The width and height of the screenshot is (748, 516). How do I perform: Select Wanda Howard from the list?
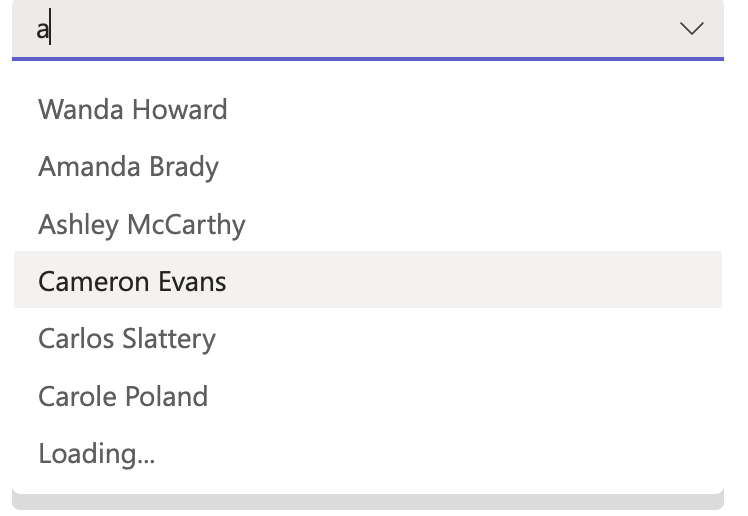[x=133, y=109]
